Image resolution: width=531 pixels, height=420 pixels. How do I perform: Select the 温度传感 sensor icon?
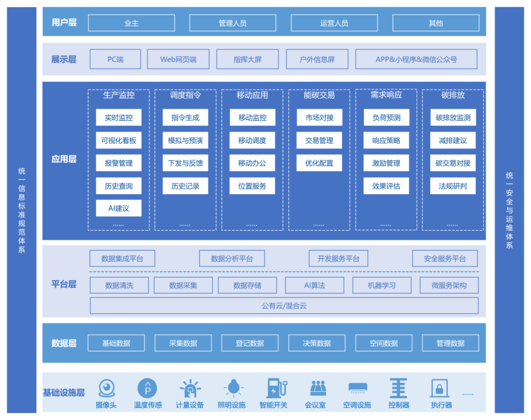point(147,387)
